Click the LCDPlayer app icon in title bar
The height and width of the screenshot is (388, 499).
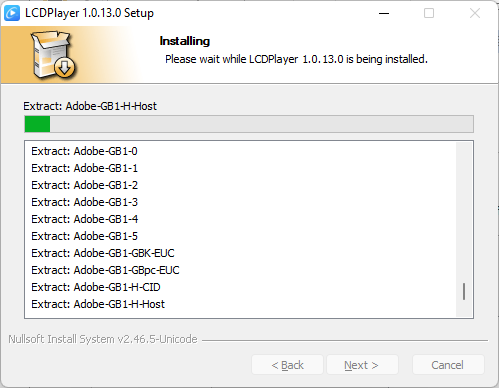[12, 13]
